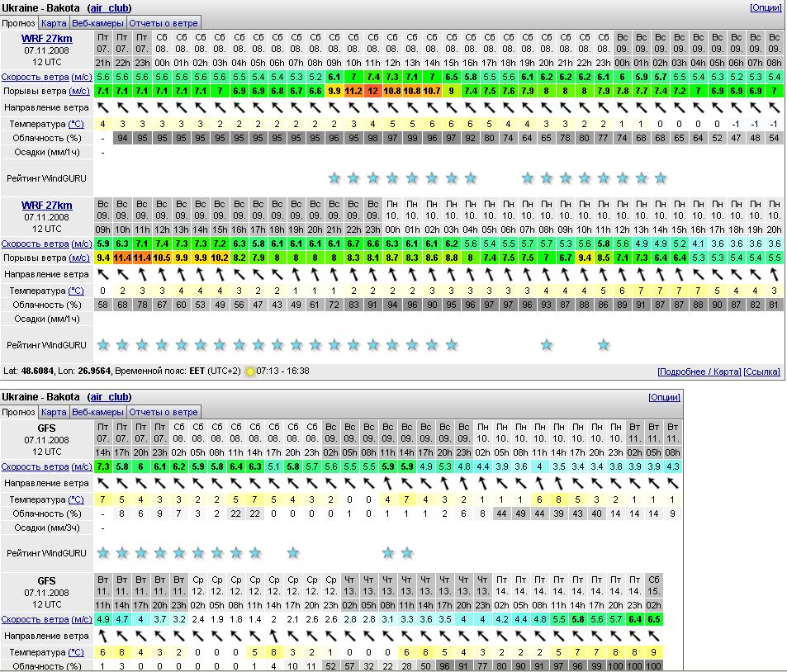Switch to Веб-камеры tab in the top widget

[97, 23]
